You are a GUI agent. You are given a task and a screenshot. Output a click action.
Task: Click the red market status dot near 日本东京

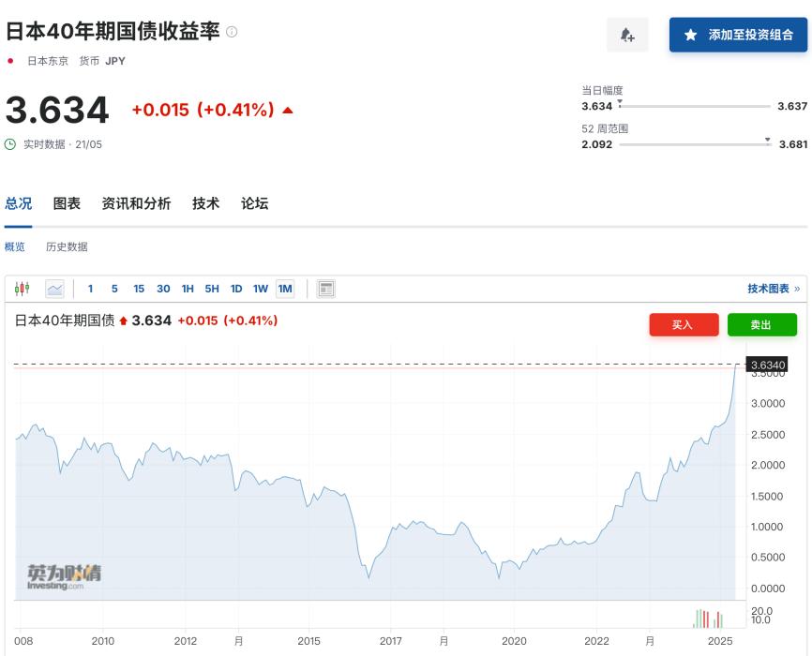click(11, 59)
